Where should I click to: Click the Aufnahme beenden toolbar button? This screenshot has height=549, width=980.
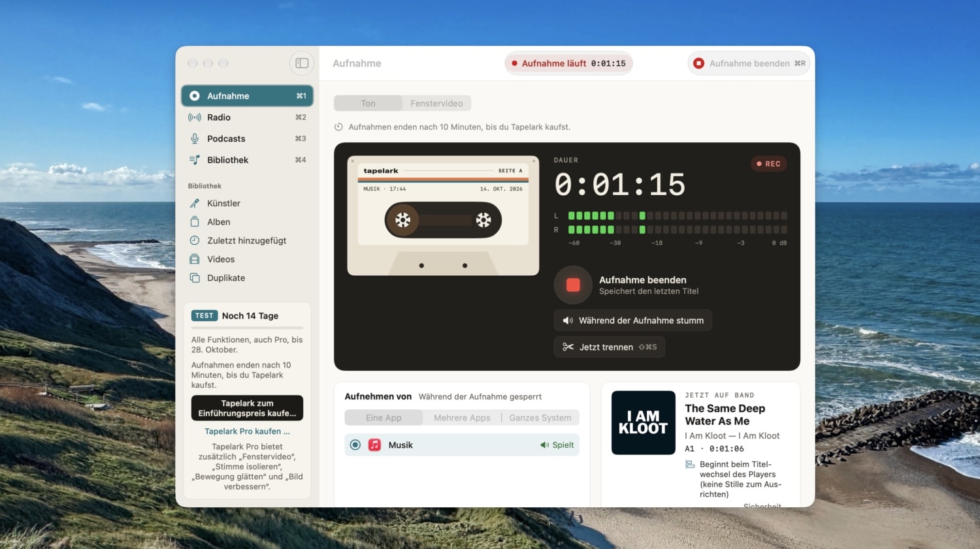pos(749,63)
